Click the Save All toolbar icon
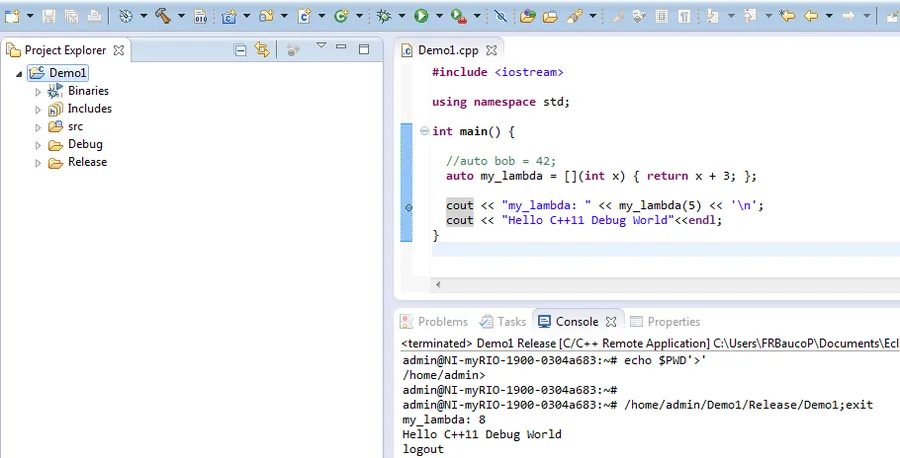 coord(71,16)
